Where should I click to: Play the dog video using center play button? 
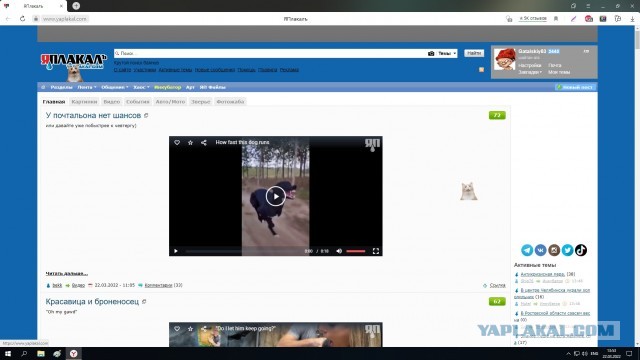pyautogui.click(x=276, y=196)
